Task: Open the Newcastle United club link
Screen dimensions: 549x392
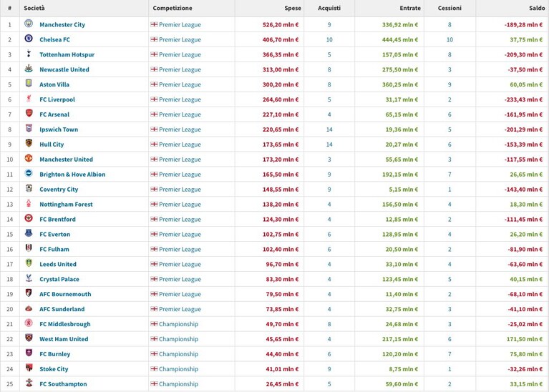Action: pyautogui.click(x=64, y=69)
